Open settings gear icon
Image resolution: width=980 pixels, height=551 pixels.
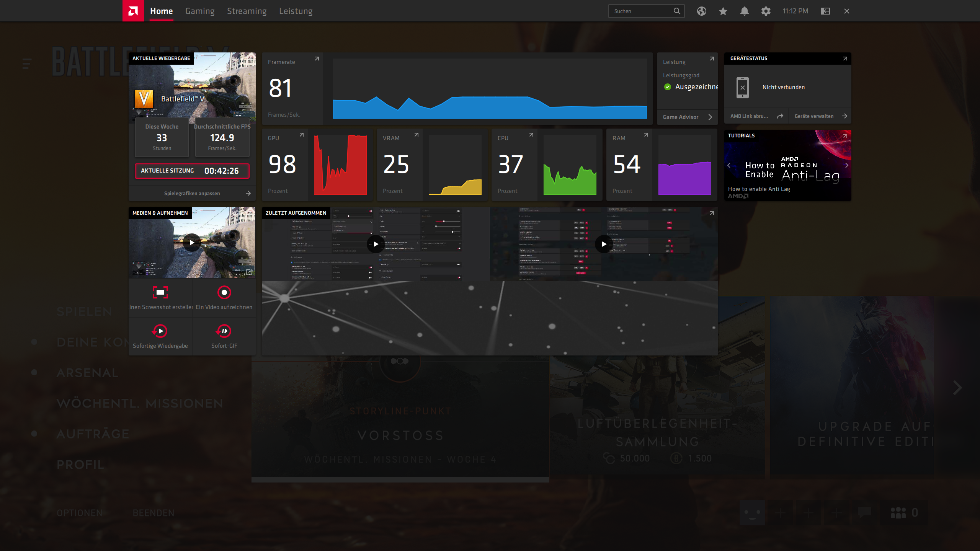(x=766, y=11)
